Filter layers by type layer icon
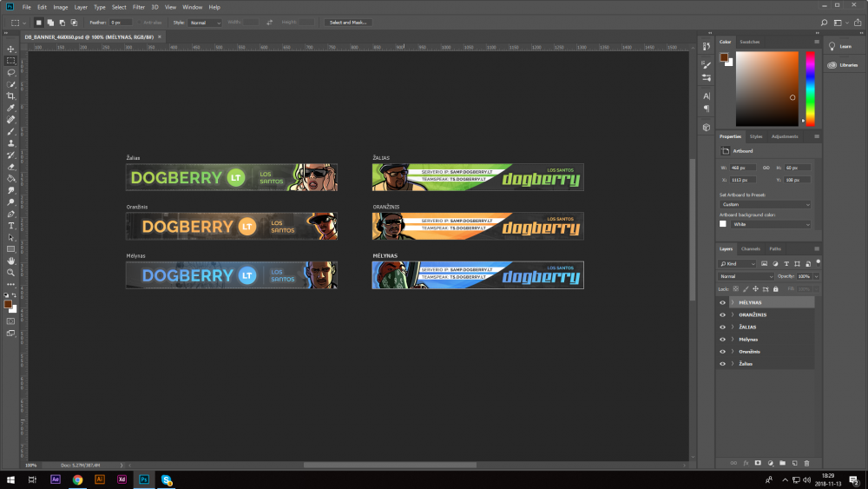Viewport: 868px width, 489px height. (x=786, y=263)
